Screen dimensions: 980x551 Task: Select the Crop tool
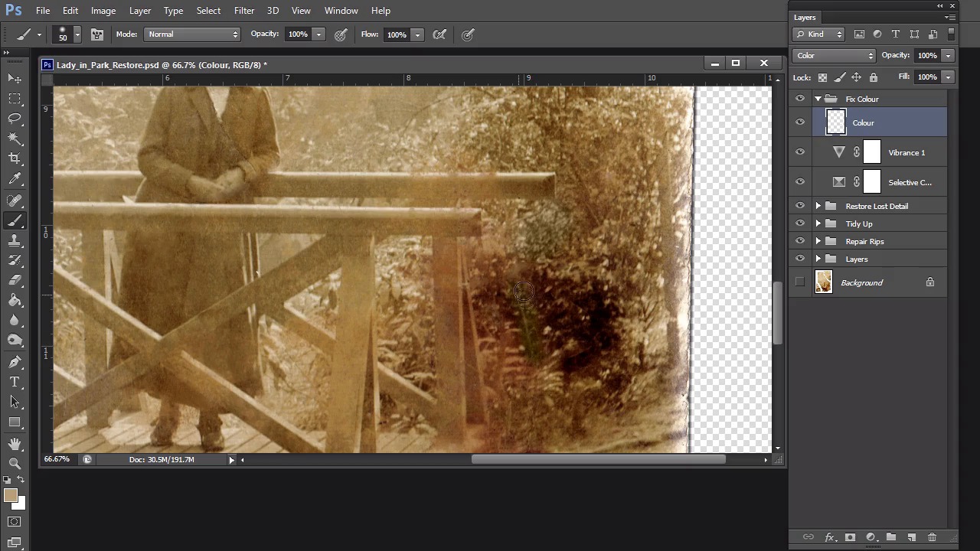[x=15, y=158]
